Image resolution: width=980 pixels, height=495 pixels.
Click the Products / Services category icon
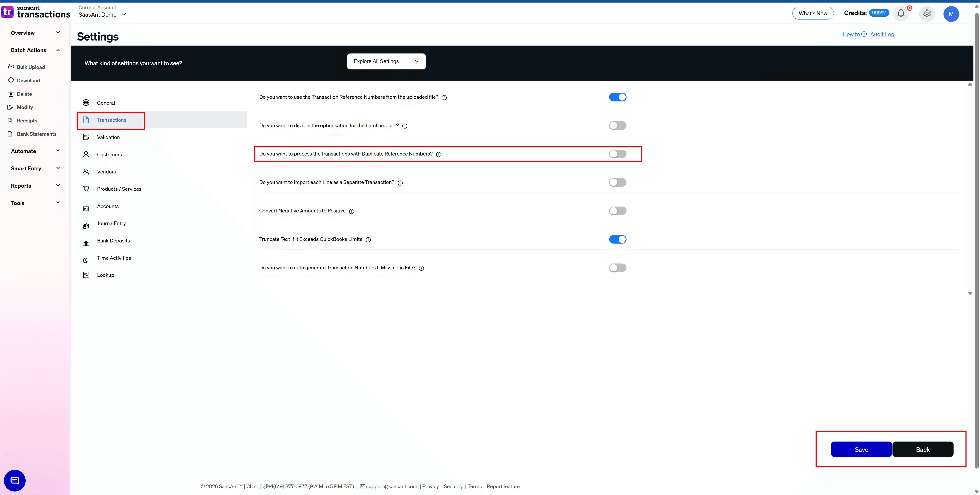pos(86,189)
